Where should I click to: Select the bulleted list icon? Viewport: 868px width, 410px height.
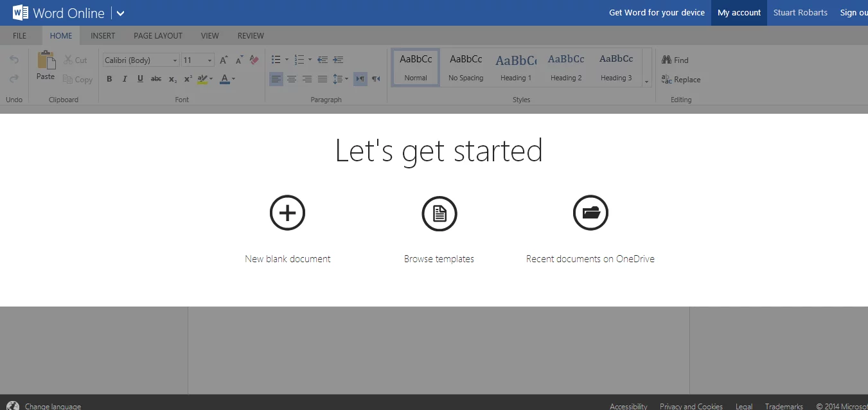coord(276,60)
